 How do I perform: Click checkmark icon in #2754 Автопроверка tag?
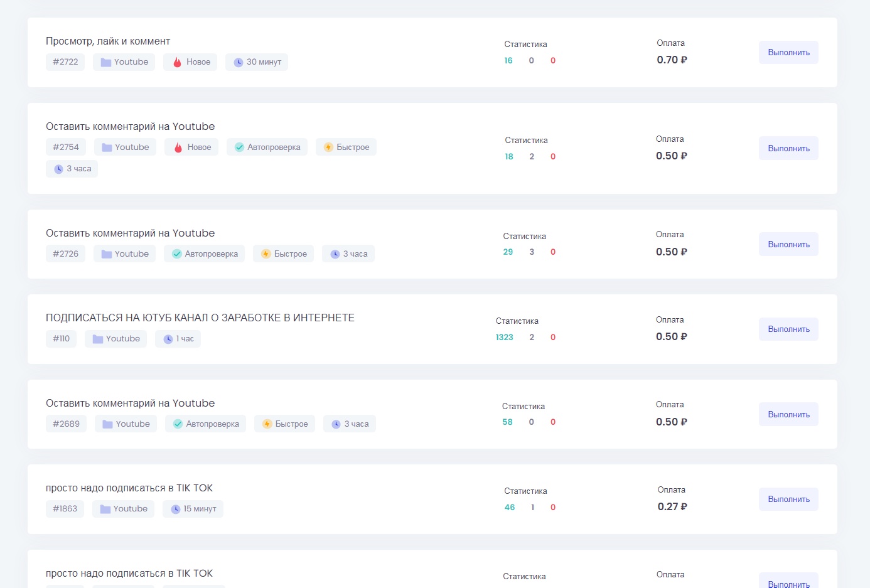[239, 147]
